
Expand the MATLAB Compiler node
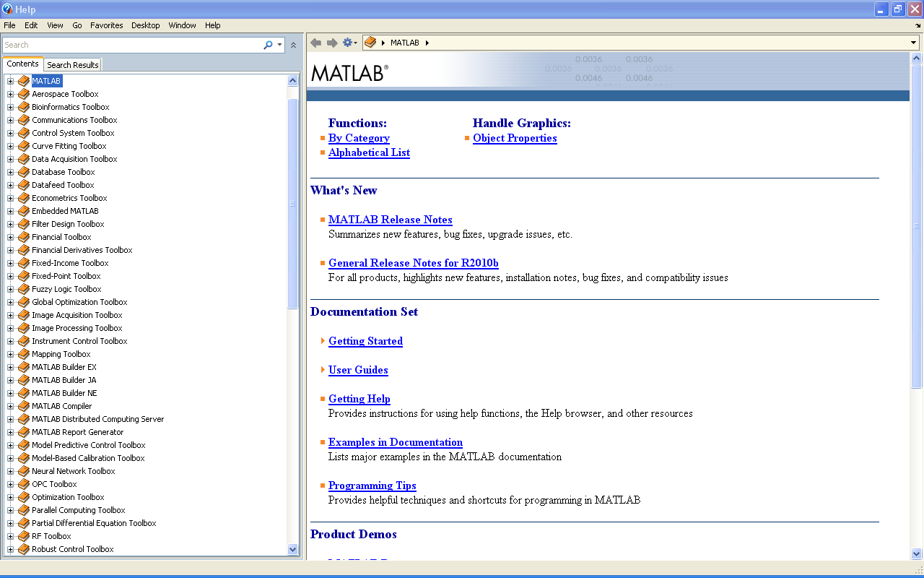pos(11,406)
